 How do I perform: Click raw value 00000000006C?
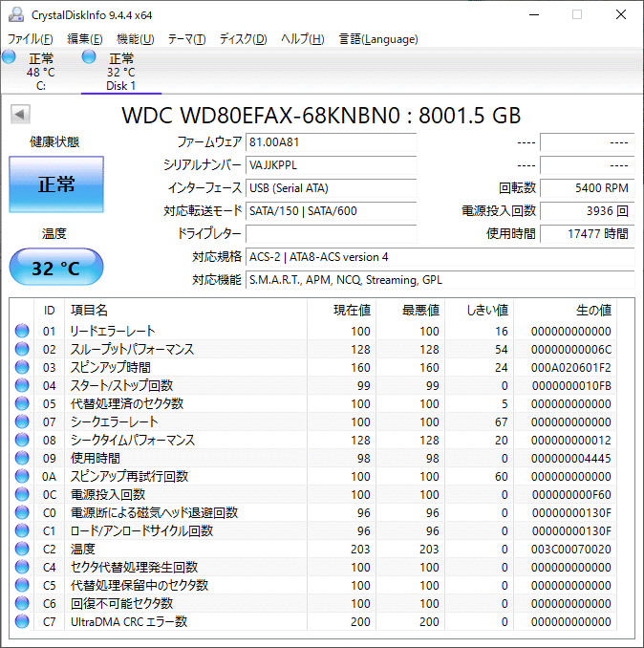point(570,350)
